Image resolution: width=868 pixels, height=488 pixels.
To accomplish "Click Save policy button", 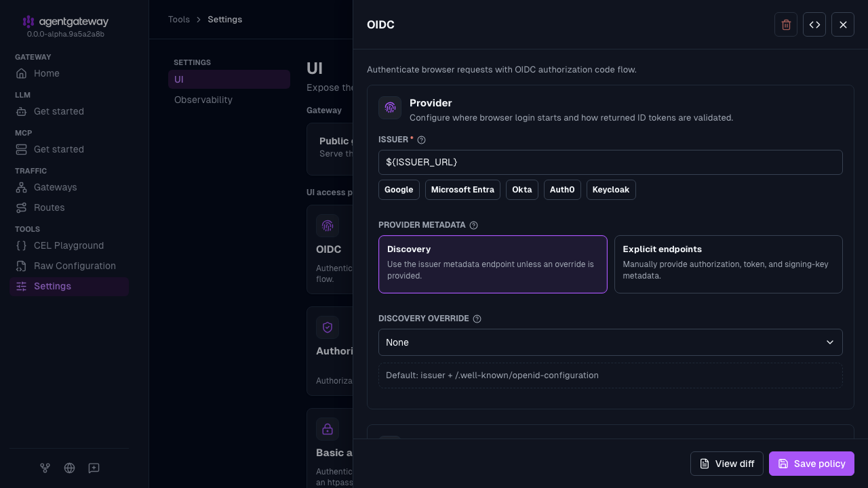I will click(x=812, y=464).
